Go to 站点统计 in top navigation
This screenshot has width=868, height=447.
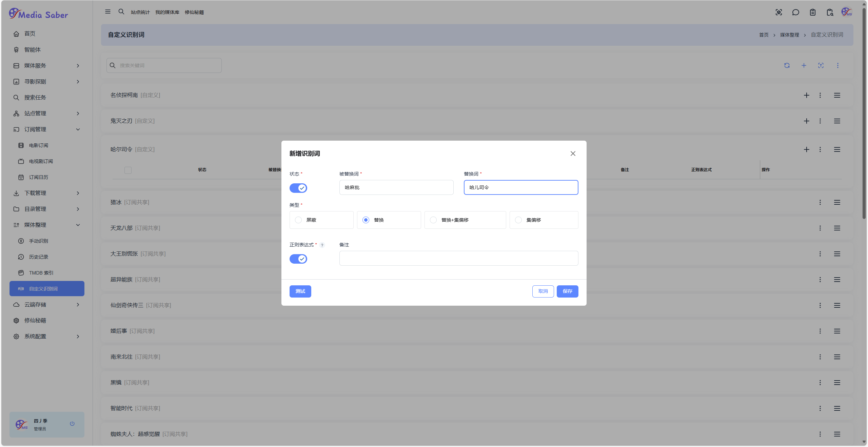coord(140,12)
